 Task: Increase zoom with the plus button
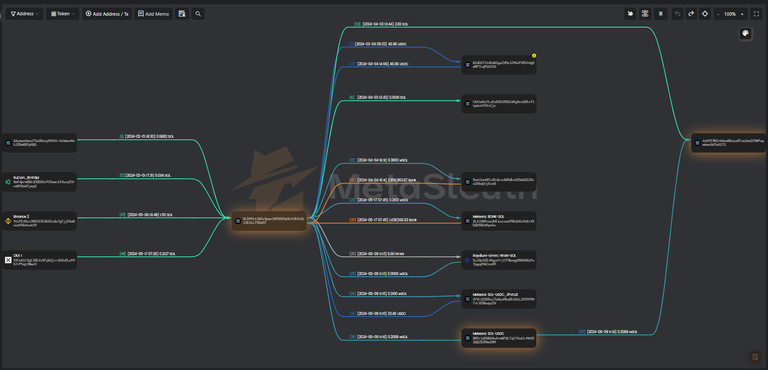[743, 14]
